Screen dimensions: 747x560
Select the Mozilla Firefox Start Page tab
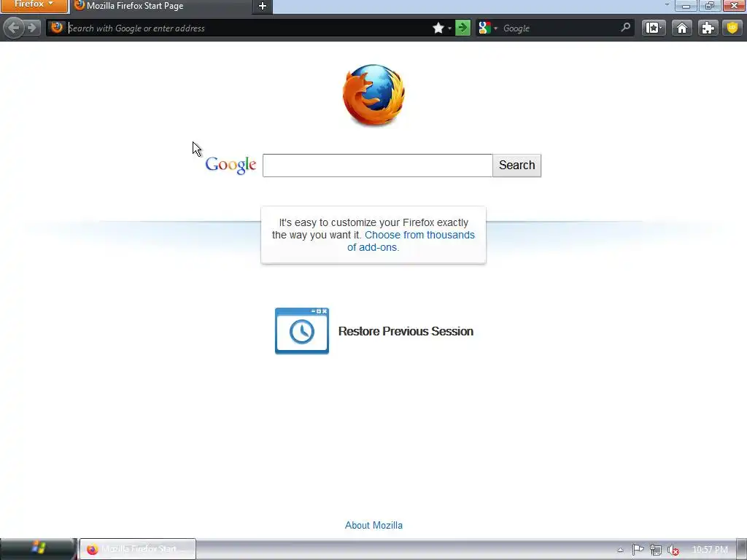point(160,6)
